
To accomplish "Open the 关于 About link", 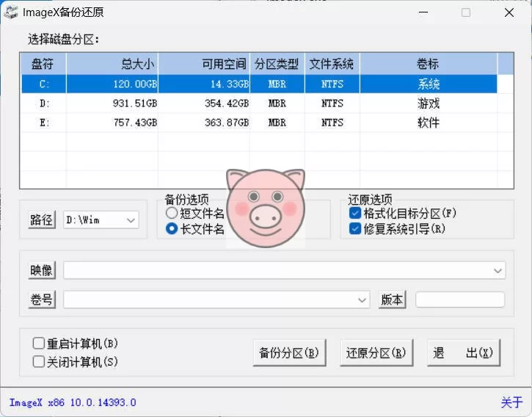I will pos(511,402).
